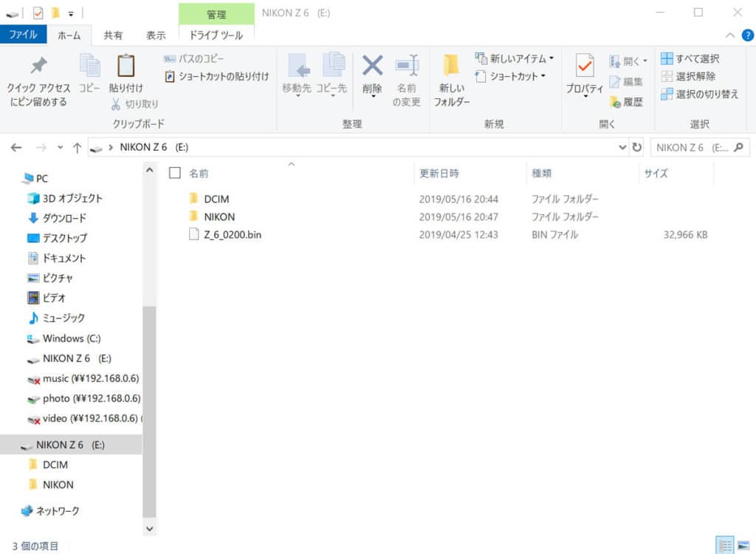Switch to details view in status bar
Screen dimensions: 756x554
pos(725,546)
